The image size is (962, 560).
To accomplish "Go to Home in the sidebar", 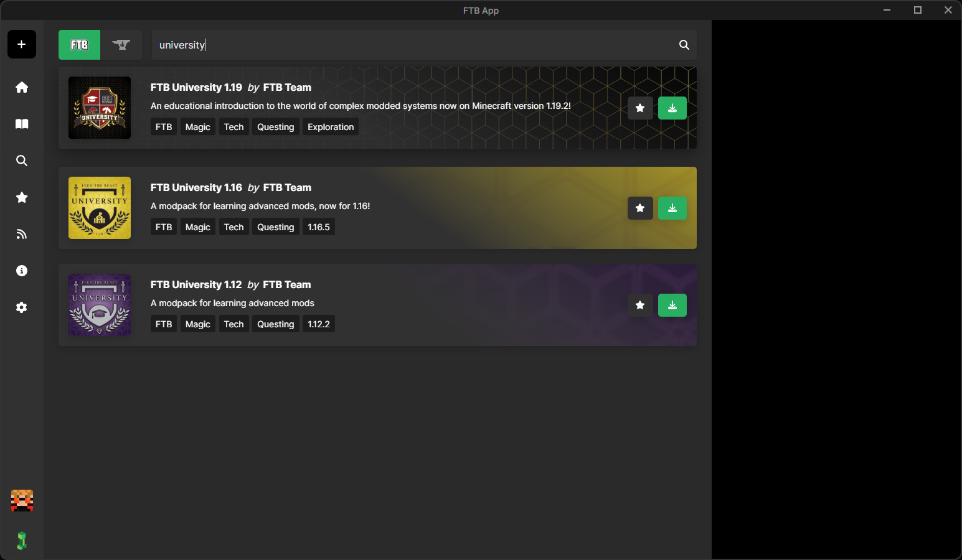I will point(22,87).
